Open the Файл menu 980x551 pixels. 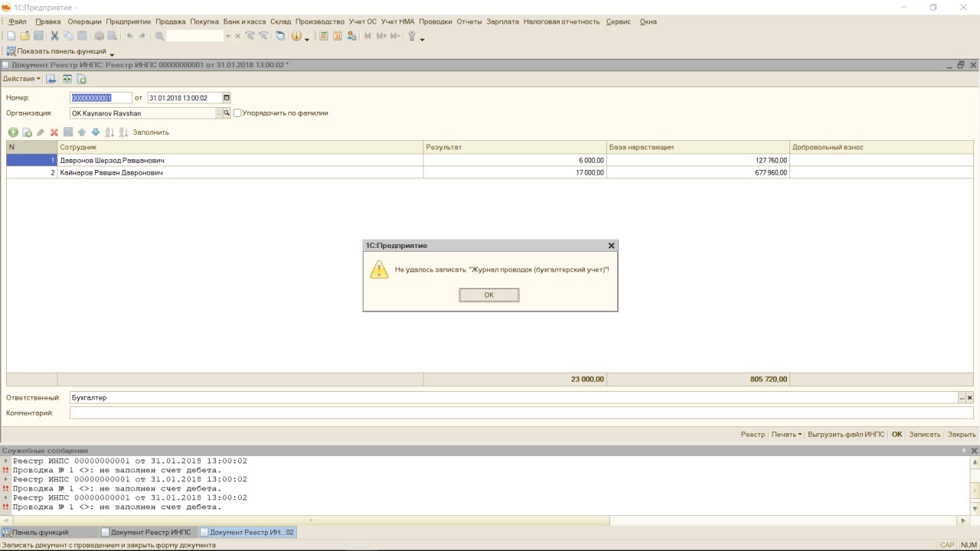coord(17,21)
